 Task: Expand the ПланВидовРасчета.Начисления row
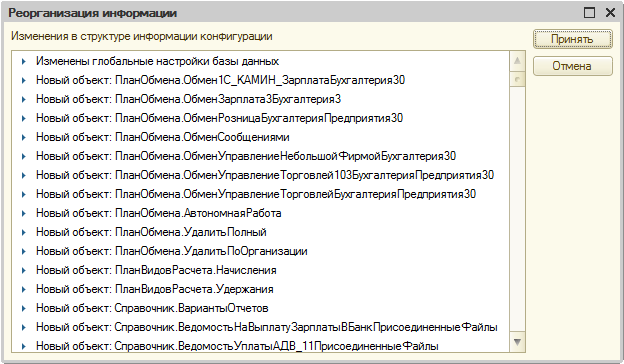23,270
